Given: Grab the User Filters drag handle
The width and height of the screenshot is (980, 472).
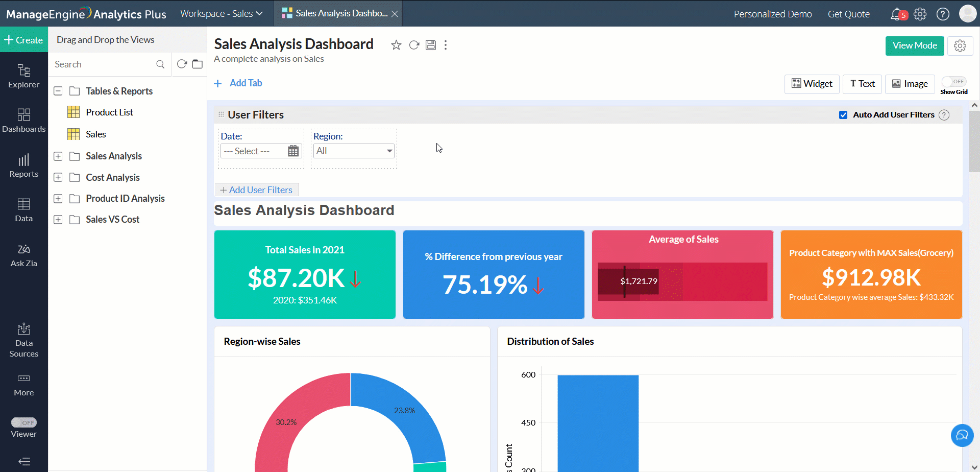Looking at the screenshot, I should (221, 114).
